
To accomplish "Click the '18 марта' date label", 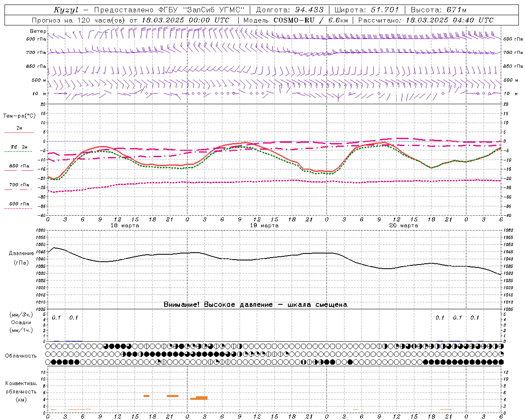I will [125, 226].
